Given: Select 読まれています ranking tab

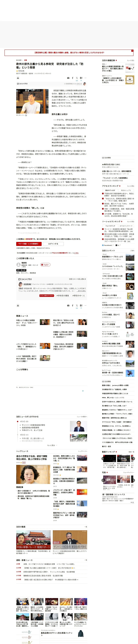Looking at the screenshot, I should [x=110, y=190].
